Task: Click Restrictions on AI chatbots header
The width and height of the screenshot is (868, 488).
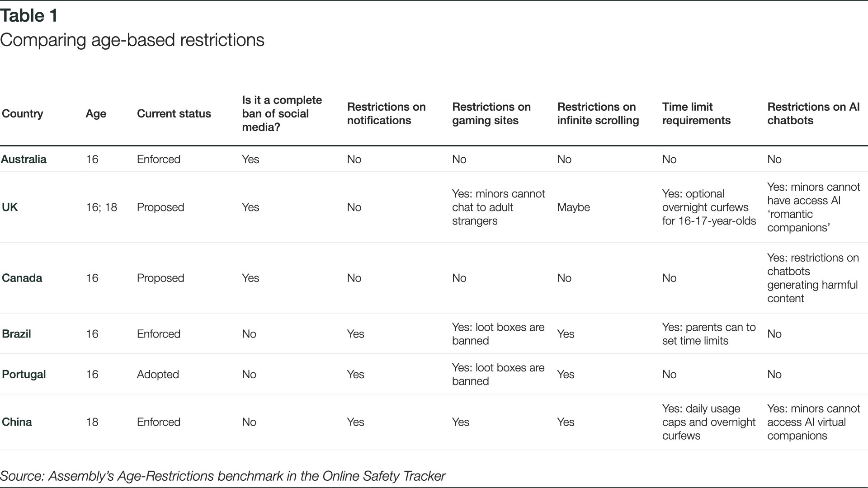Action: click(x=814, y=113)
